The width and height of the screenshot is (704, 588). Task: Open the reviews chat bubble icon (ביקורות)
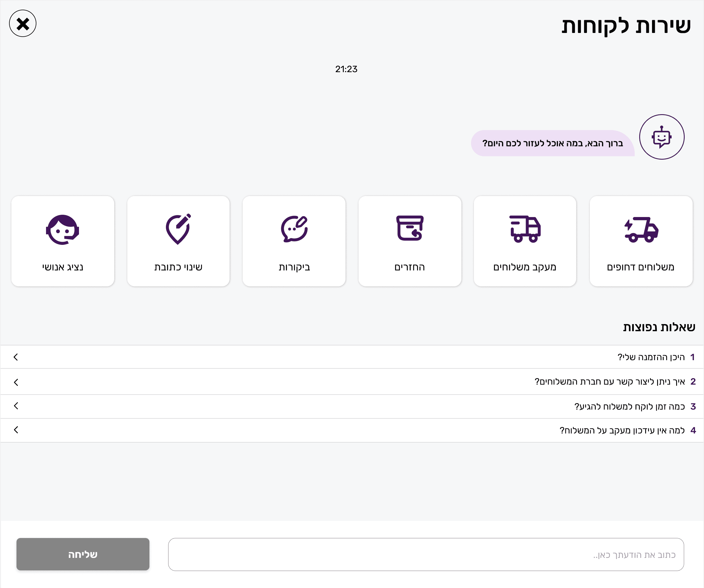[x=294, y=229]
